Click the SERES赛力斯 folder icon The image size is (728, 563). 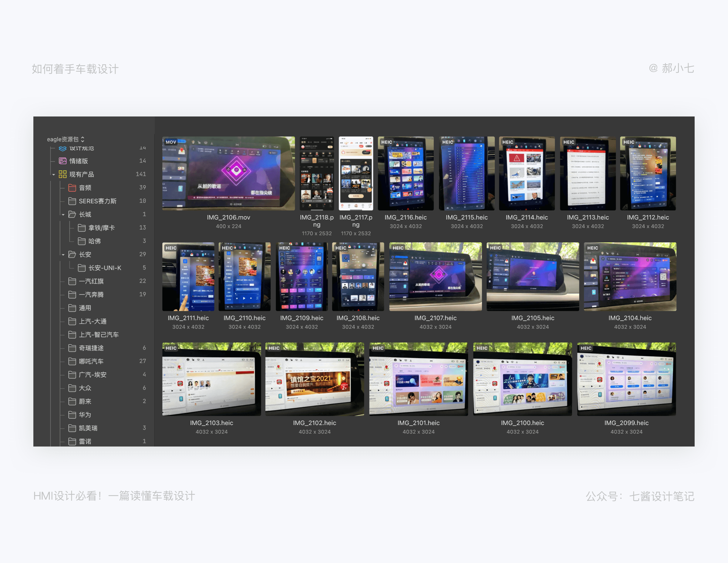tap(72, 201)
